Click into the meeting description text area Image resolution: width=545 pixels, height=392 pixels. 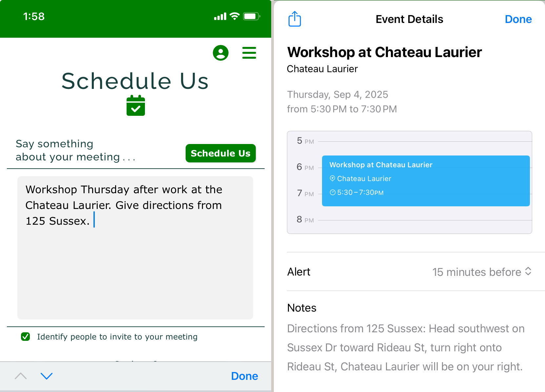135,262
